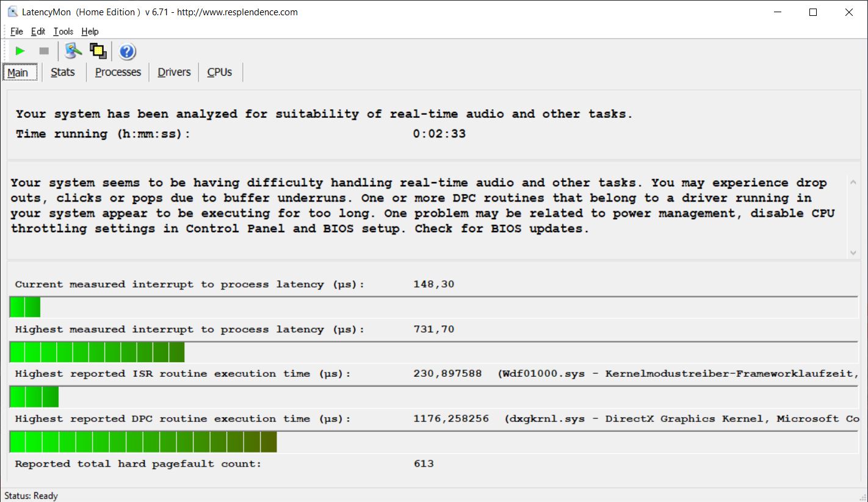
Task: Click the ISR value 230,897588
Action: [x=447, y=373]
